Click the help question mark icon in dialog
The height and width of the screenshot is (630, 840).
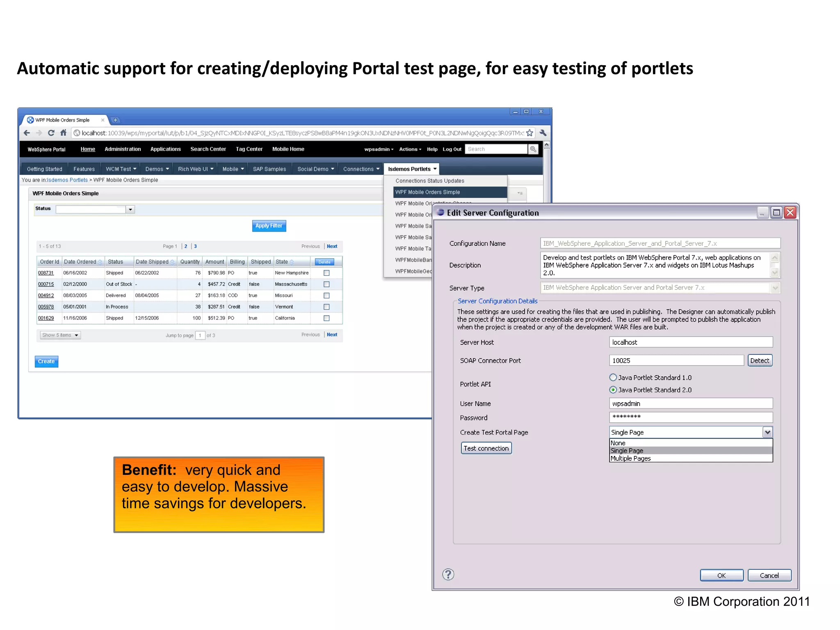448,574
